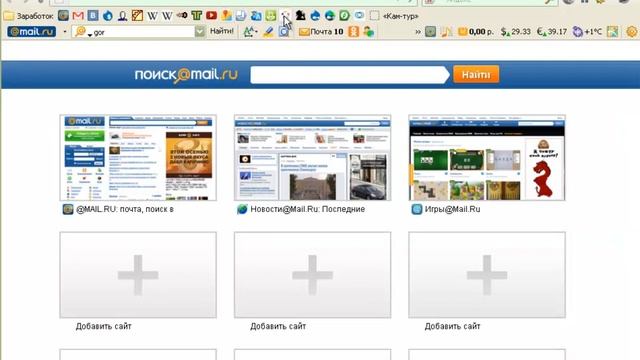Viewport: 640px width, 360px height.
Task: Expand hidden toolbar items chevron
Action: (418, 32)
